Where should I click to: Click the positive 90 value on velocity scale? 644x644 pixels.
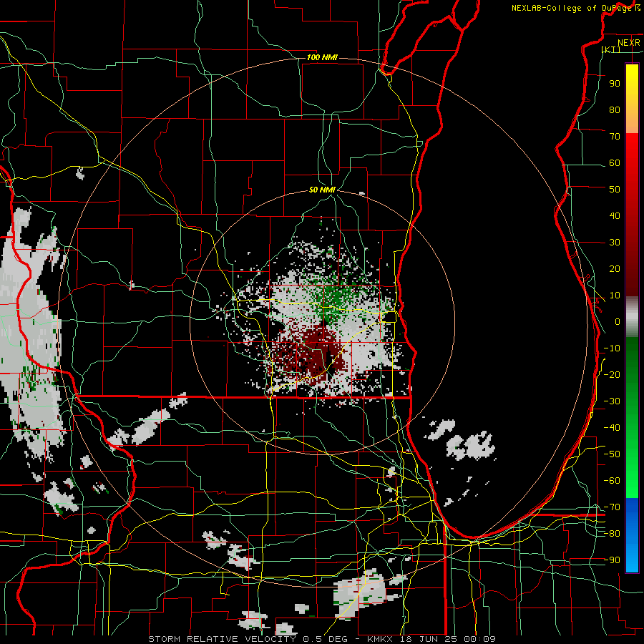click(x=615, y=84)
